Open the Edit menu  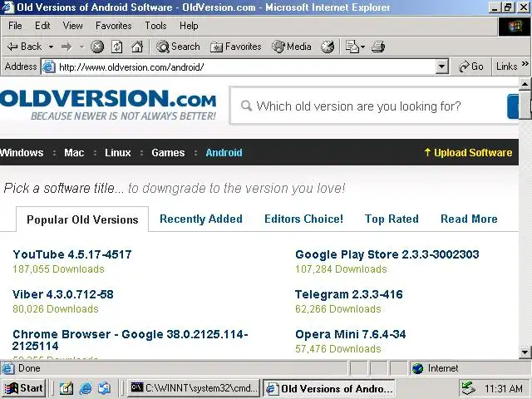click(42, 26)
